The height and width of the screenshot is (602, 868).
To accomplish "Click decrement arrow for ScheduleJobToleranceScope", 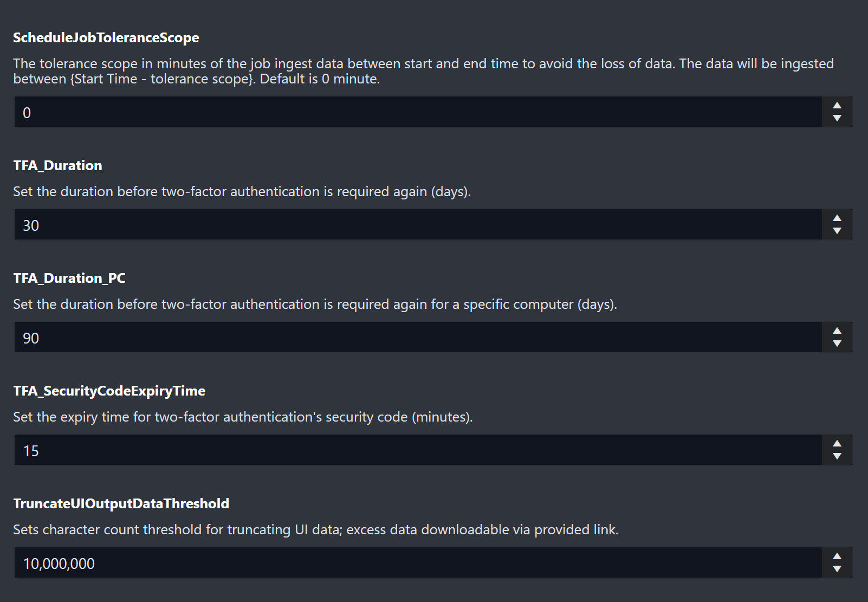I will [x=837, y=118].
